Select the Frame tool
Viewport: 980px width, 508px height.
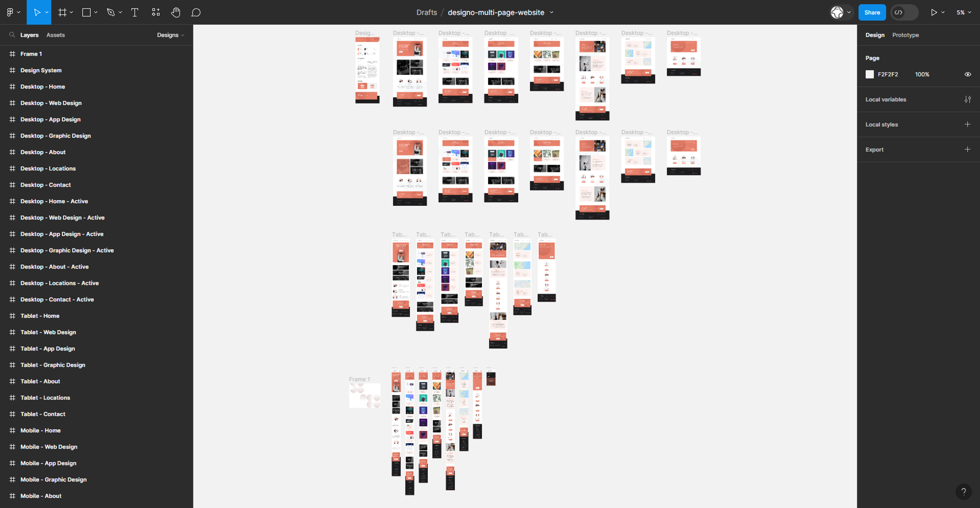click(x=62, y=12)
